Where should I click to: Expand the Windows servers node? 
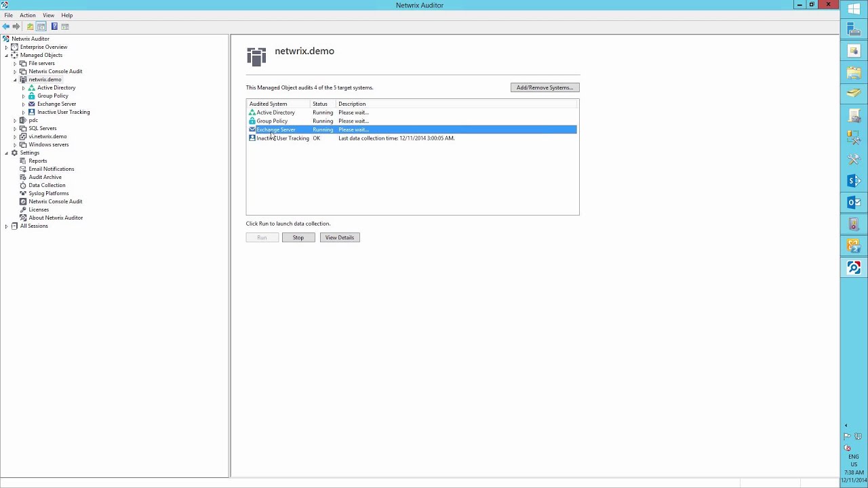click(15, 144)
